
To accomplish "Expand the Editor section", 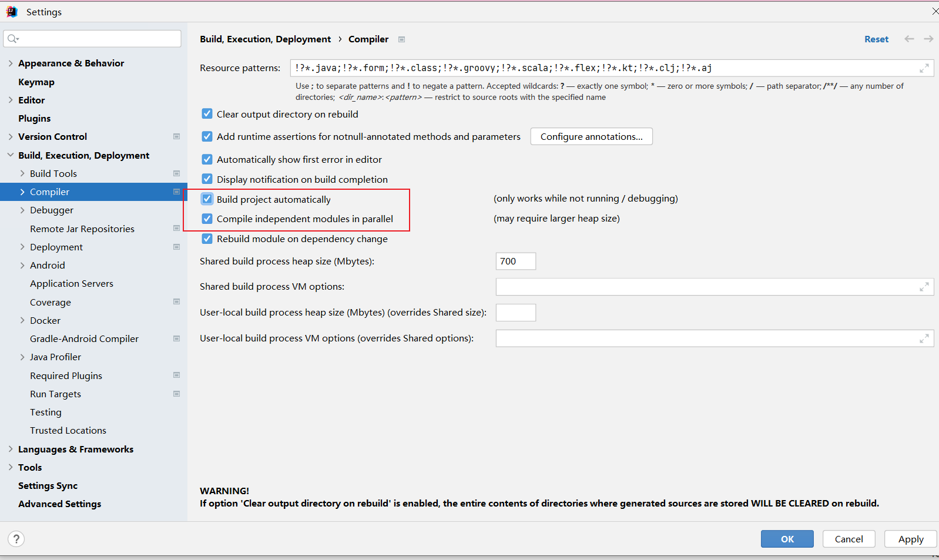I will [x=11, y=100].
